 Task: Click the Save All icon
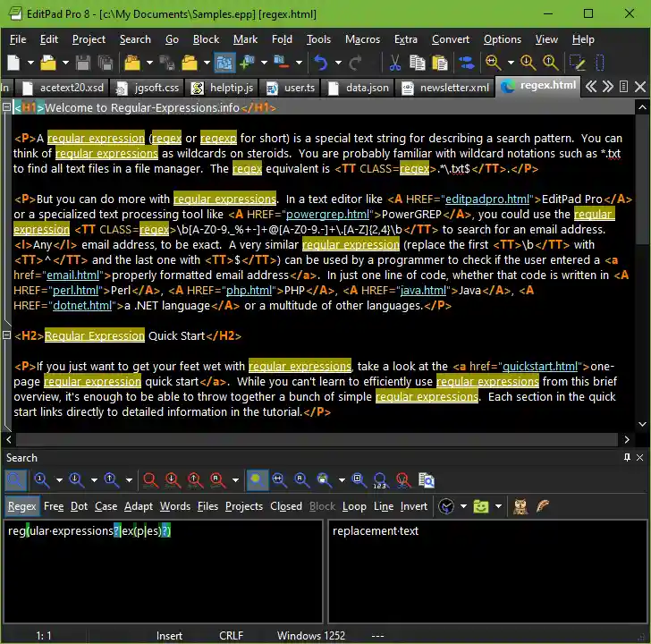click(x=106, y=63)
